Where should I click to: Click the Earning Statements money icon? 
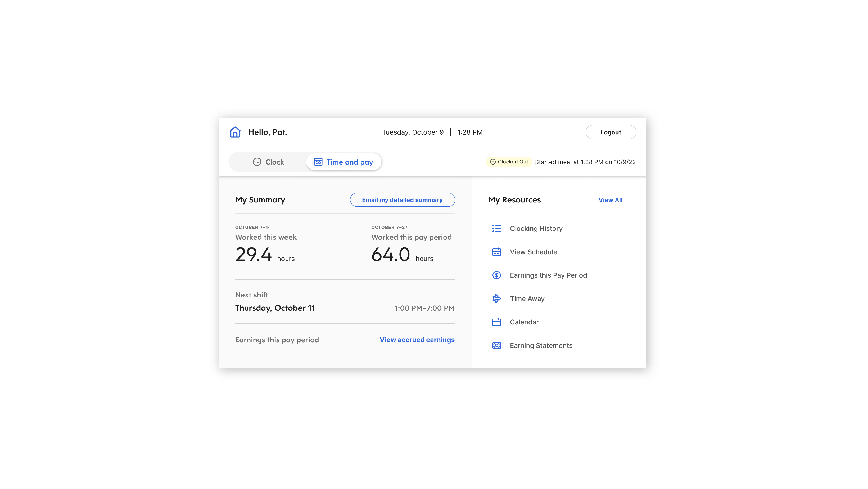496,345
